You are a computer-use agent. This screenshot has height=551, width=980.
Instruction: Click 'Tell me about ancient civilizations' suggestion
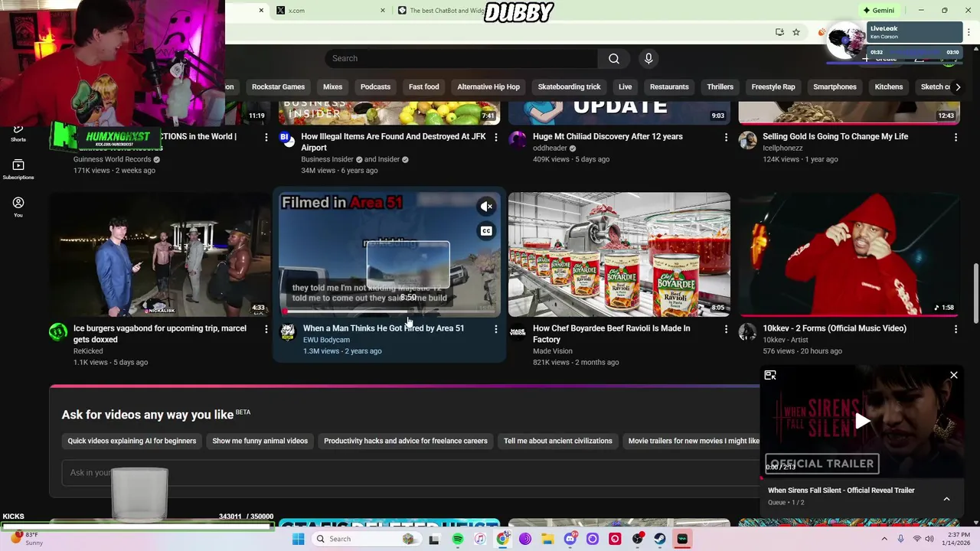(558, 441)
